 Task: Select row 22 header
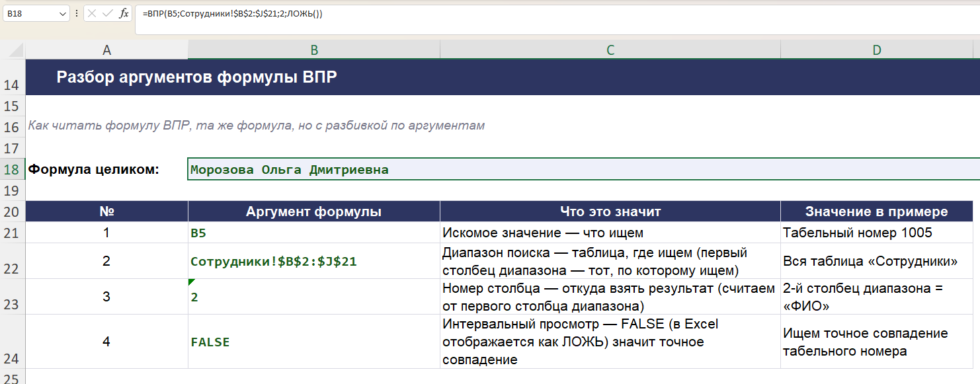13,261
